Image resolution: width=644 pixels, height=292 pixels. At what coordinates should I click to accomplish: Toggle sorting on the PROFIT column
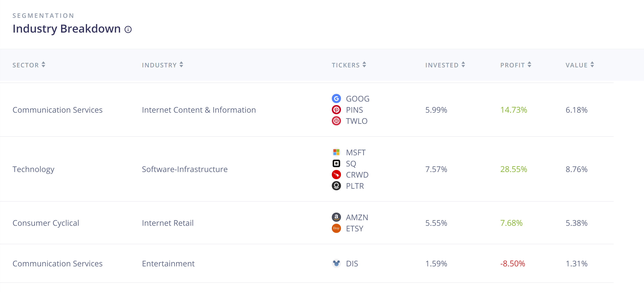pyautogui.click(x=529, y=65)
